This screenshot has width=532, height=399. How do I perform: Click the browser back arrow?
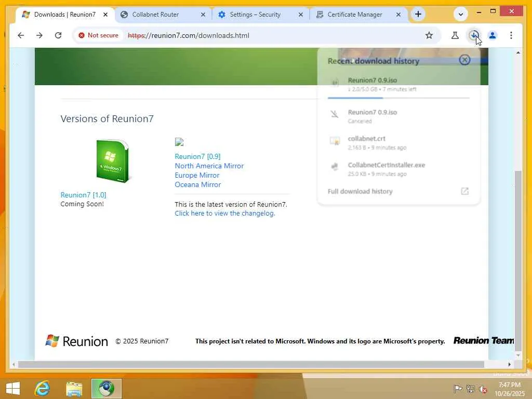[x=21, y=35]
